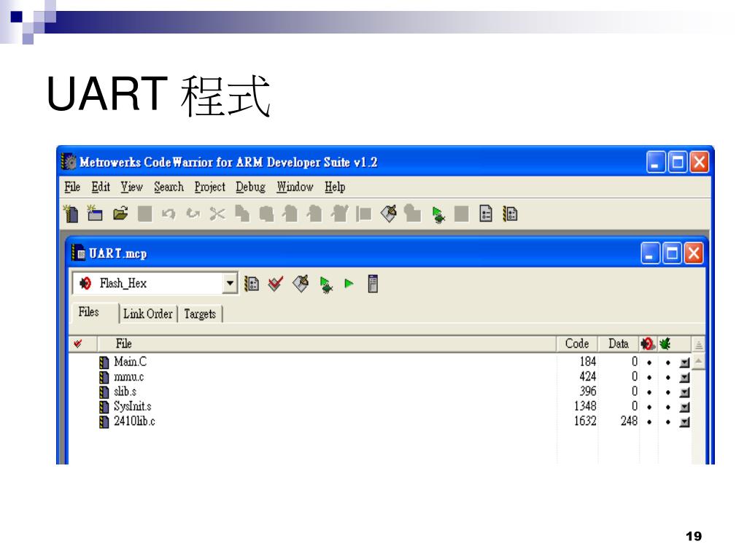Open the View menu
The width and height of the screenshot is (747, 560).
[x=131, y=187]
